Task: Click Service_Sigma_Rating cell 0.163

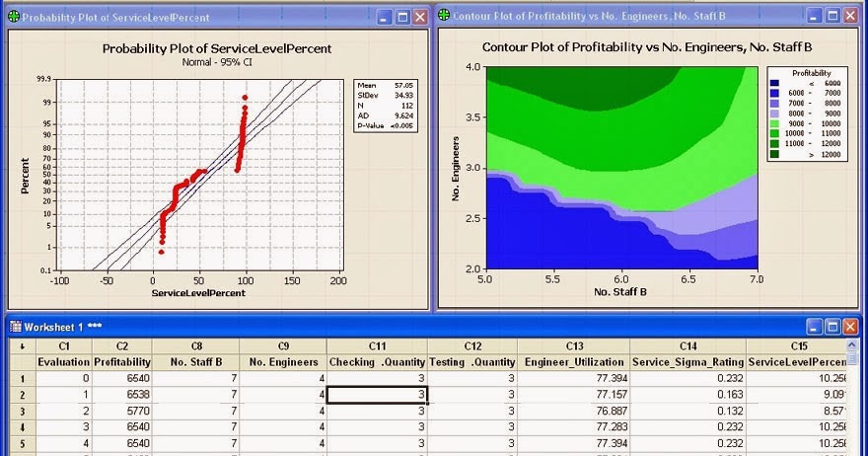Action: 688,395
